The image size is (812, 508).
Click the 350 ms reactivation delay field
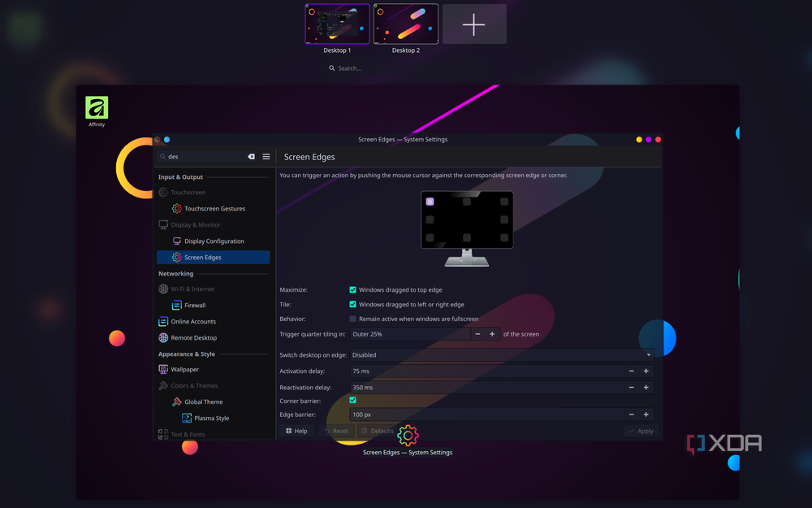486,387
